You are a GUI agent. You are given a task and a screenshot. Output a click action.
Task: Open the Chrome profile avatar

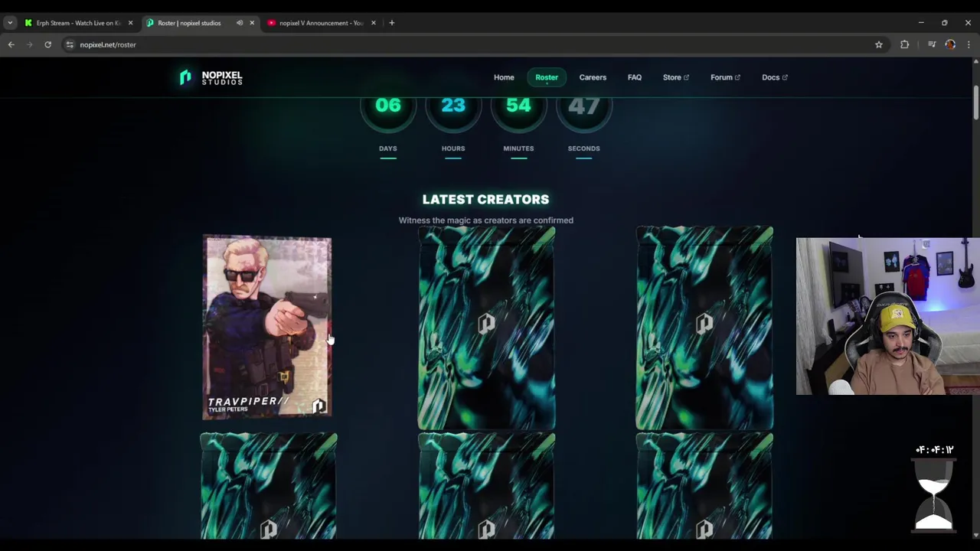[x=950, y=44]
